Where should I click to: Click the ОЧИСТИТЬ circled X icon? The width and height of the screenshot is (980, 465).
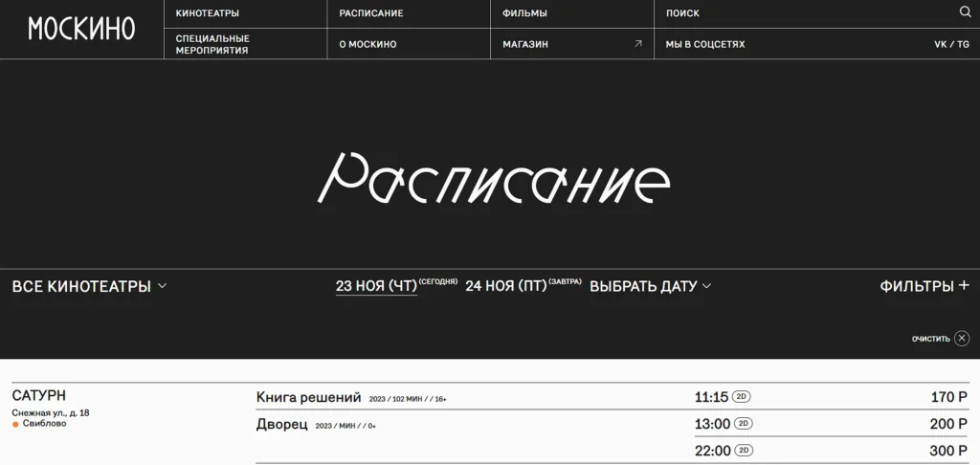tap(962, 338)
